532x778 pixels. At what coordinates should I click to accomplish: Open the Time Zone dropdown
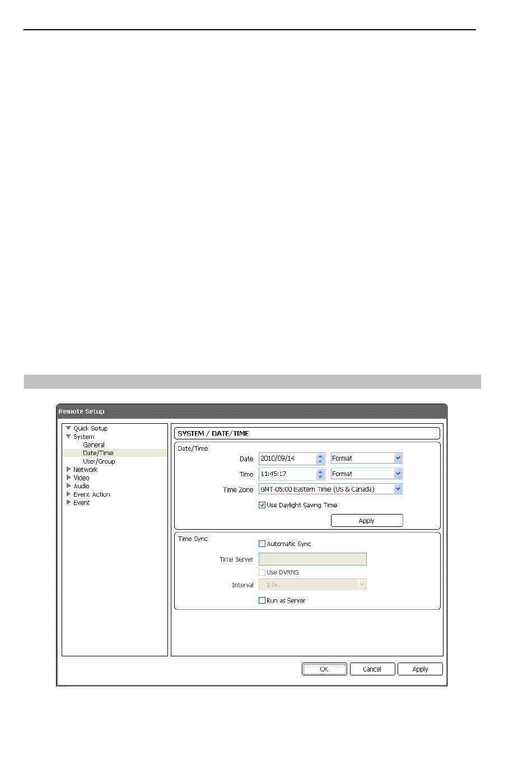click(330, 489)
